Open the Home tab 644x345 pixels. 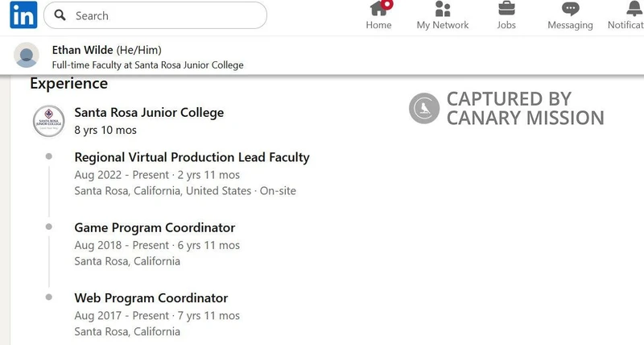tap(378, 15)
